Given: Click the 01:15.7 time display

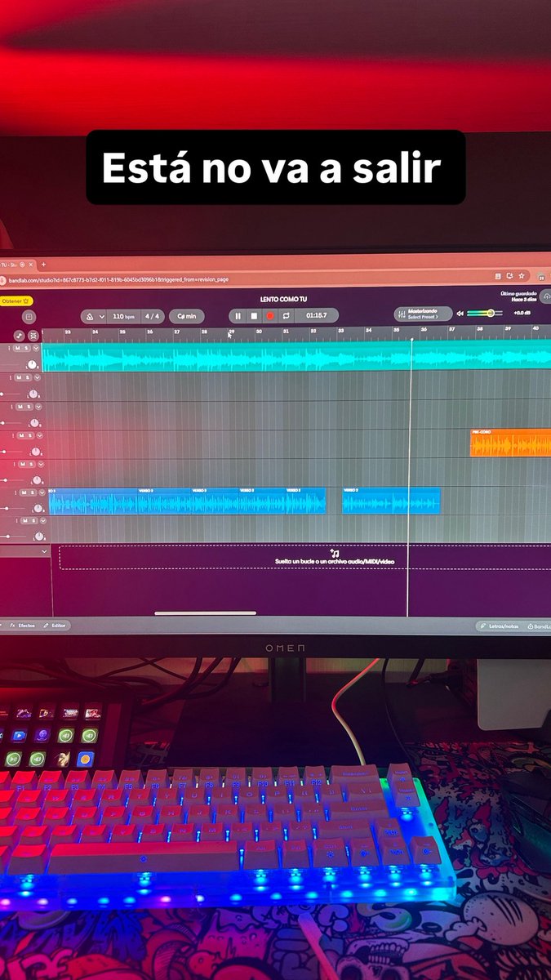Looking at the screenshot, I should [317, 315].
